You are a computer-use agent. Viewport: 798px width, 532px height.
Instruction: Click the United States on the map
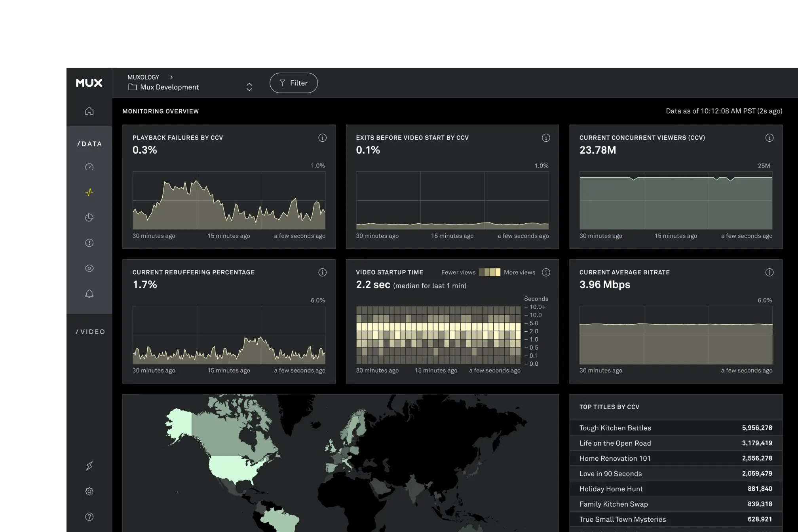point(232,468)
